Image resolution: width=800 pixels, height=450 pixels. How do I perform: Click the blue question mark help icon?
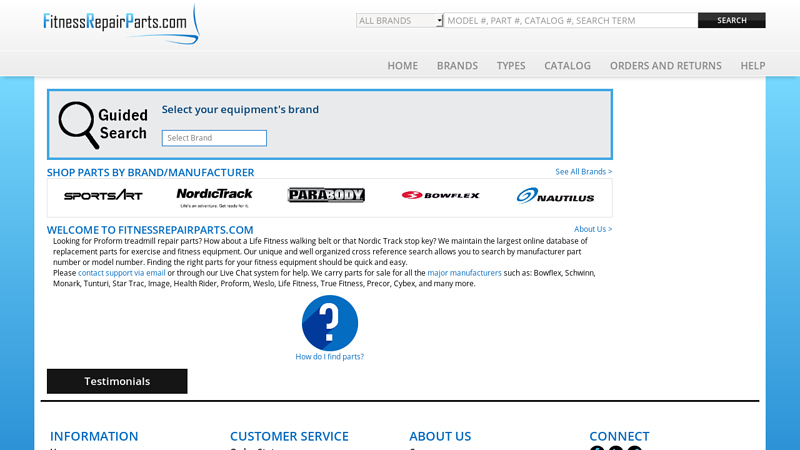(x=330, y=323)
